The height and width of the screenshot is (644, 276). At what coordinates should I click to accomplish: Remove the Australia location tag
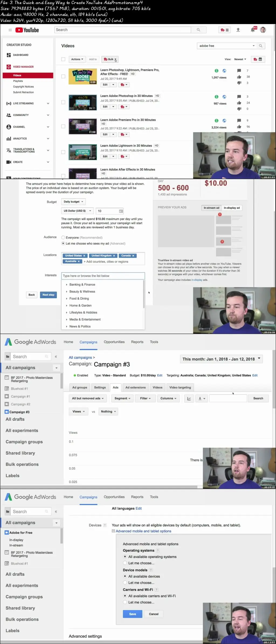tap(79, 261)
